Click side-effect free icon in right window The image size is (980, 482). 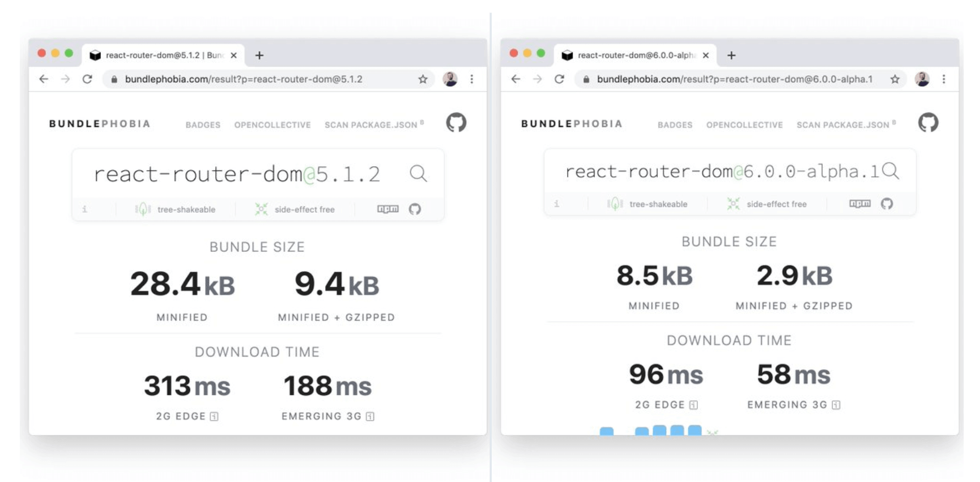733,204
